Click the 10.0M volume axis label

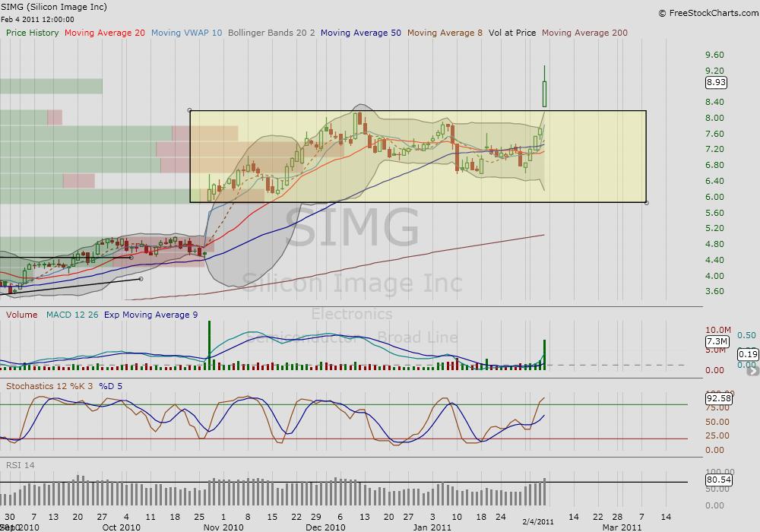click(x=718, y=330)
